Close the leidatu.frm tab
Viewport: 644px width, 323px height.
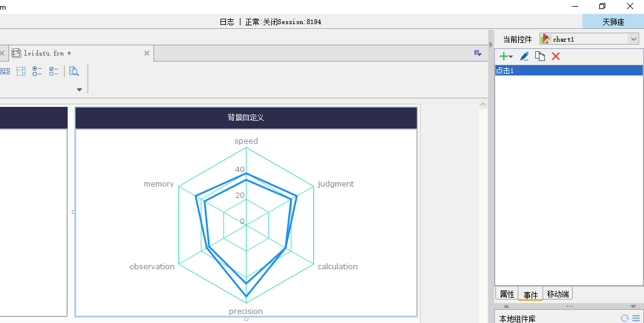point(147,53)
